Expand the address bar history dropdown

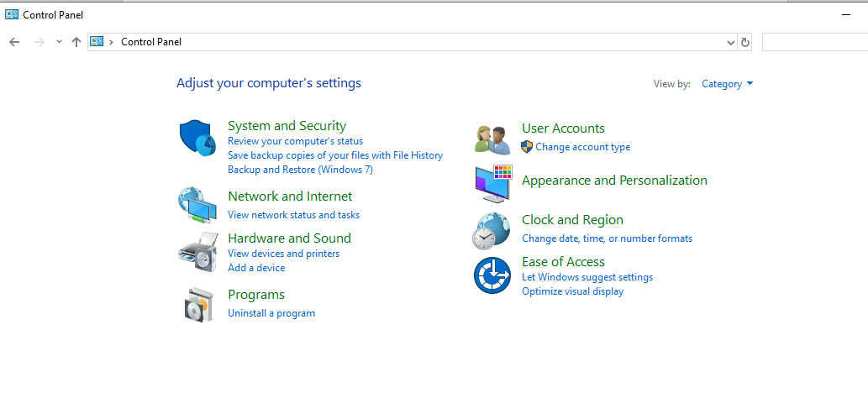click(x=730, y=42)
